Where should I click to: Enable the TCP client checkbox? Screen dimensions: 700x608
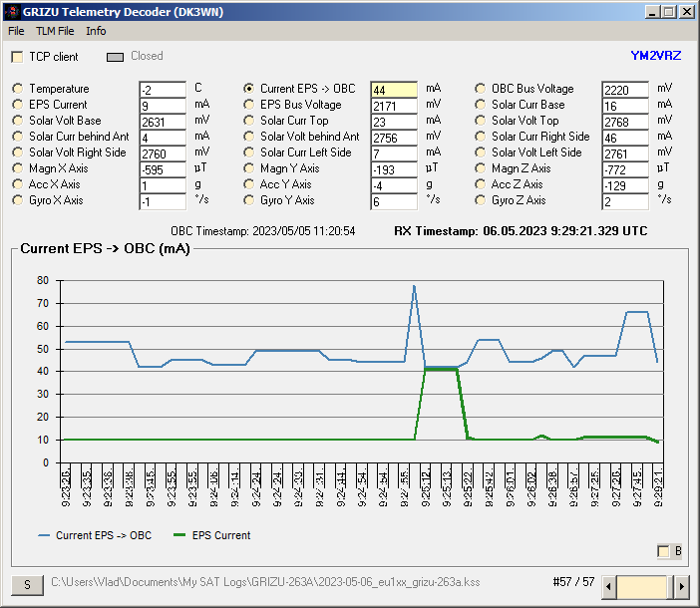[x=17, y=57]
